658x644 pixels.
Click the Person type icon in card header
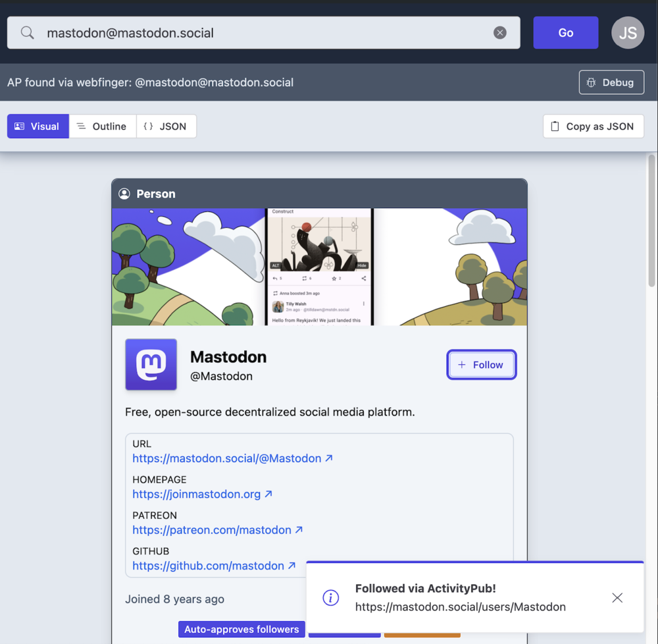[x=124, y=194]
